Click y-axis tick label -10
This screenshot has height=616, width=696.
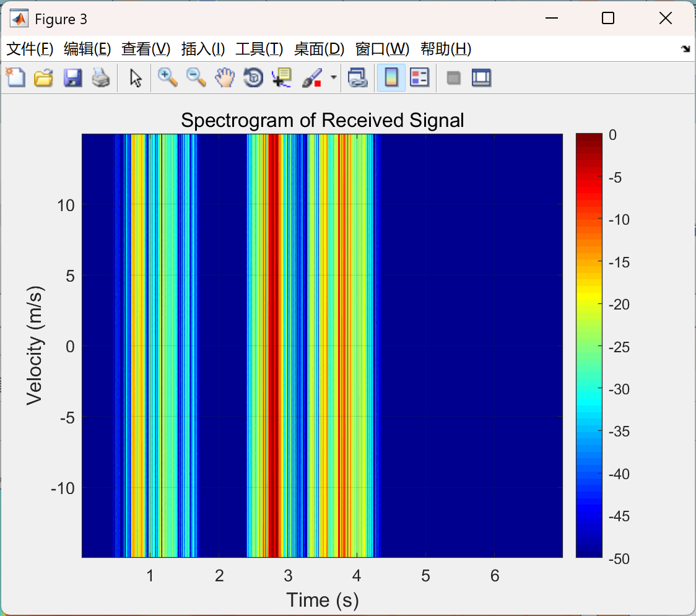pyautogui.click(x=63, y=488)
